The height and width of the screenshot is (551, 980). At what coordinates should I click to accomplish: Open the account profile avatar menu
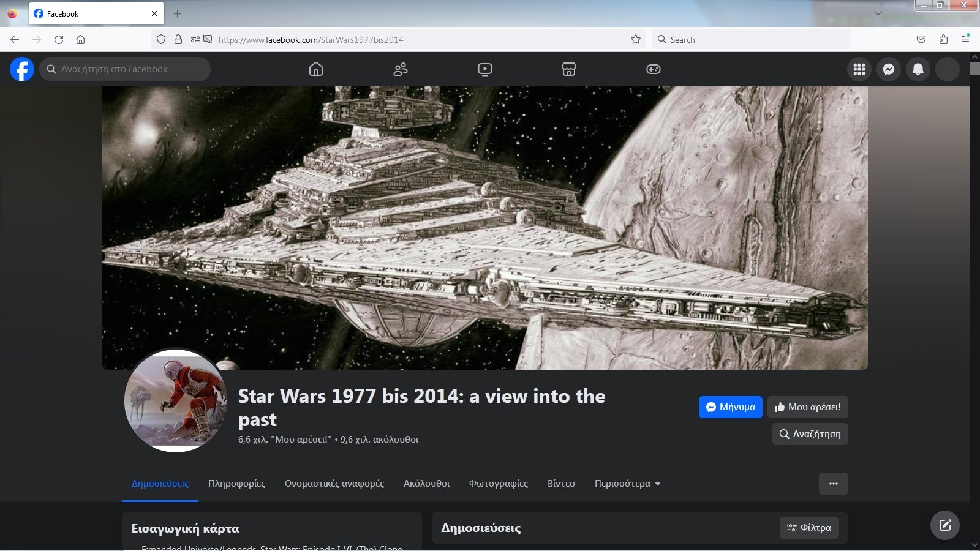[948, 69]
